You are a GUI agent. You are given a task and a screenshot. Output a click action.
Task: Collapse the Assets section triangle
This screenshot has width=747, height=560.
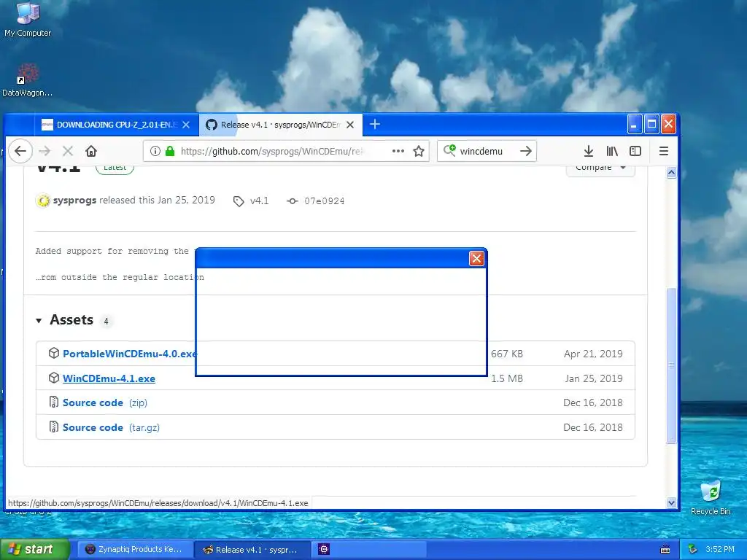point(39,321)
